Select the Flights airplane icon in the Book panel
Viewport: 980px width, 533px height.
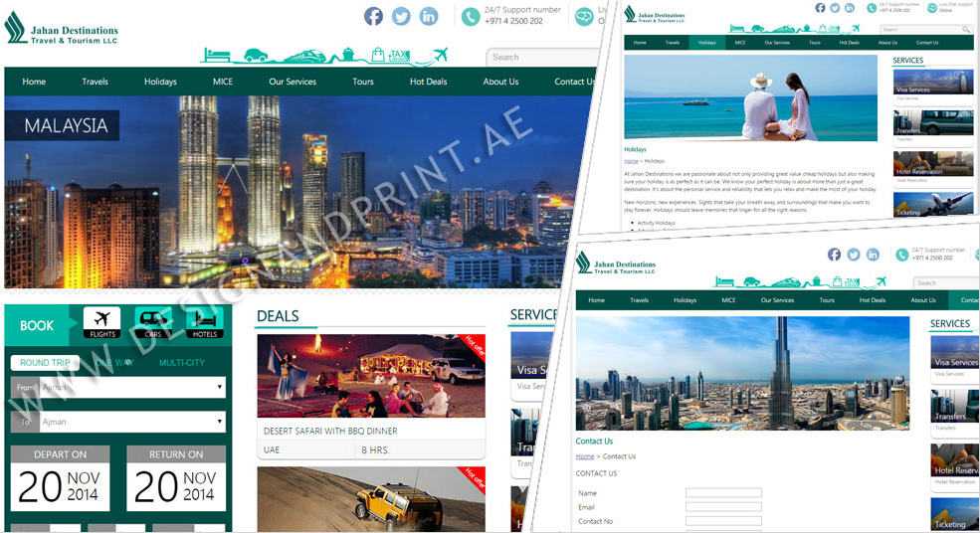click(x=102, y=321)
